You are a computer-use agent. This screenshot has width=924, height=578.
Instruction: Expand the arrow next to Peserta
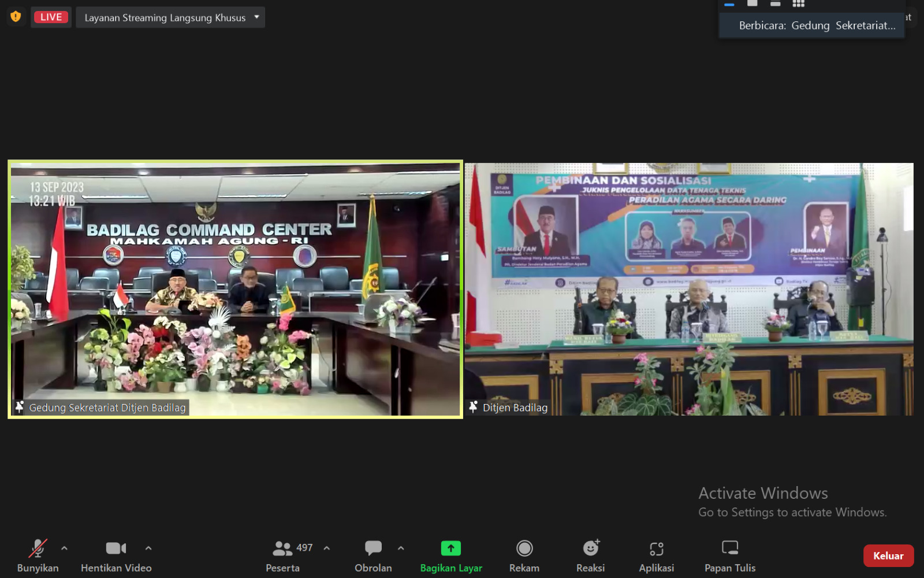(x=327, y=548)
